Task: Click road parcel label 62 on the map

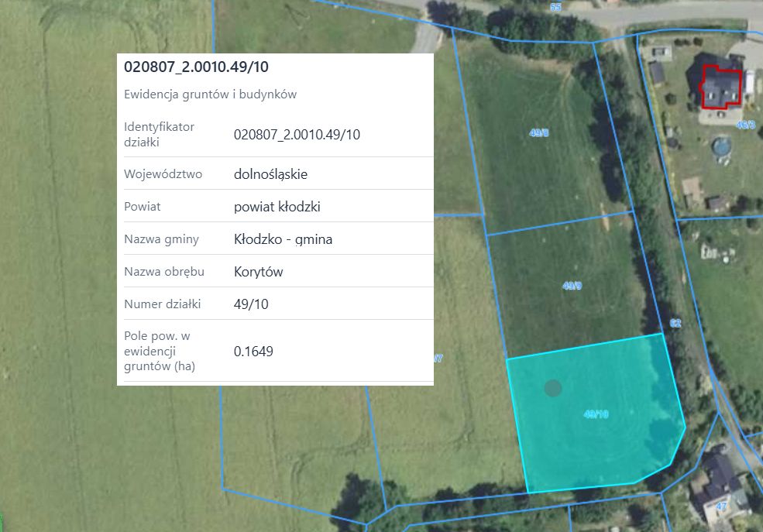Action: tap(675, 324)
